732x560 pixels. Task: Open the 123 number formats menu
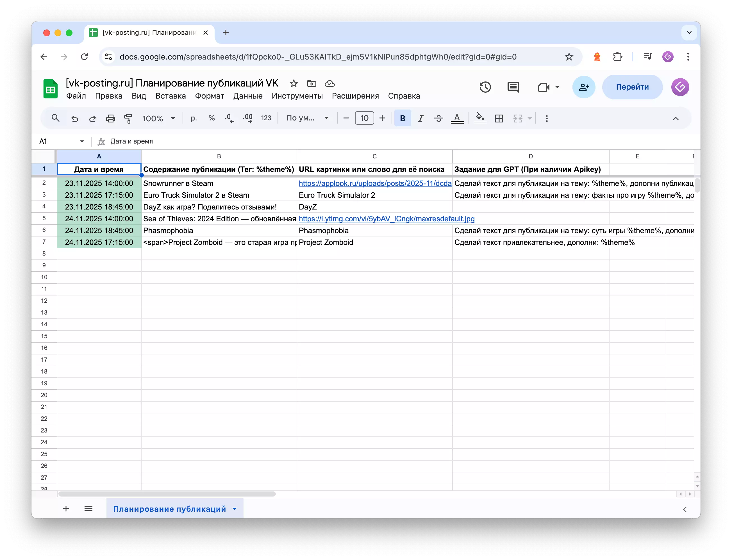pyautogui.click(x=266, y=118)
